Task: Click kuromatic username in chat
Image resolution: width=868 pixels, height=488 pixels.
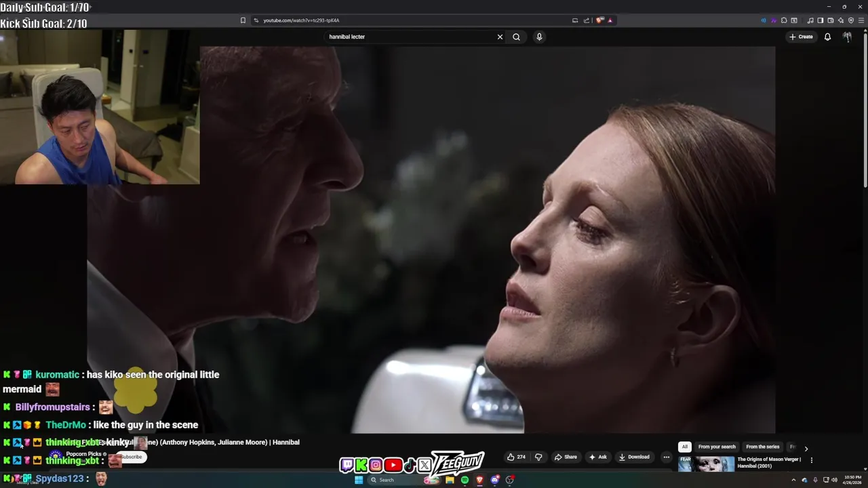Action: tap(57, 375)
